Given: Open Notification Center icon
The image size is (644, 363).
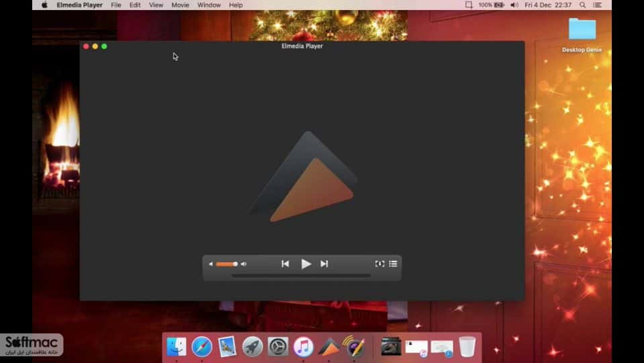Looking at the screenshot, I should 597,5.
